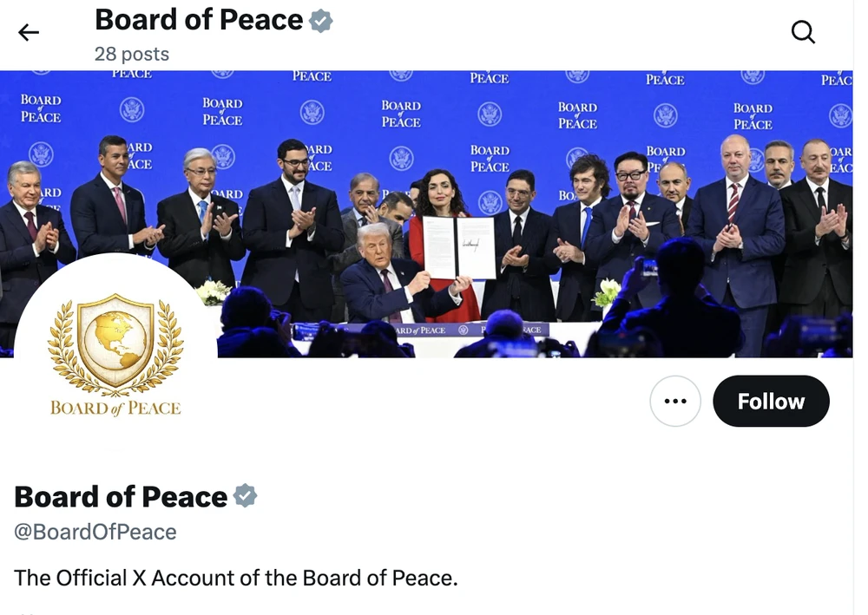Click the white flowers at banner's left table edge
Image resolution: width=868 pixels, height=615 pixels.
click(x=213, y=291)
